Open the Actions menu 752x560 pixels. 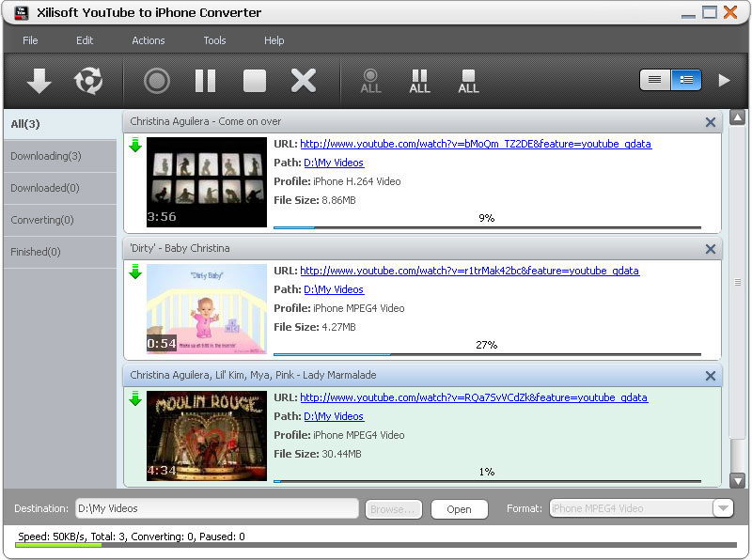pos(148,40)
